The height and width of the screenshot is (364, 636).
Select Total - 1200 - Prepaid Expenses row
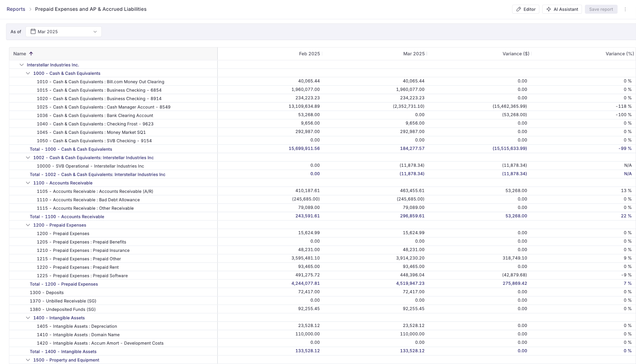64,284
